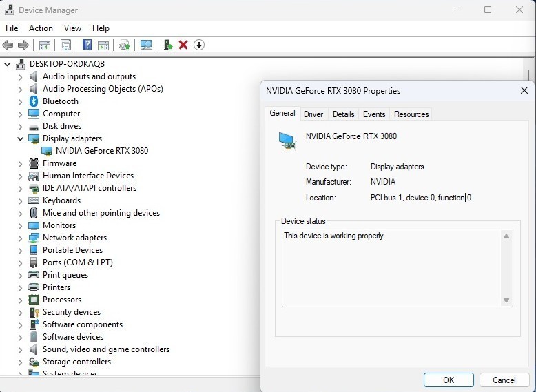Switch to the Events tab
This screenshot has height=392, width=536.
click(374, 114)
